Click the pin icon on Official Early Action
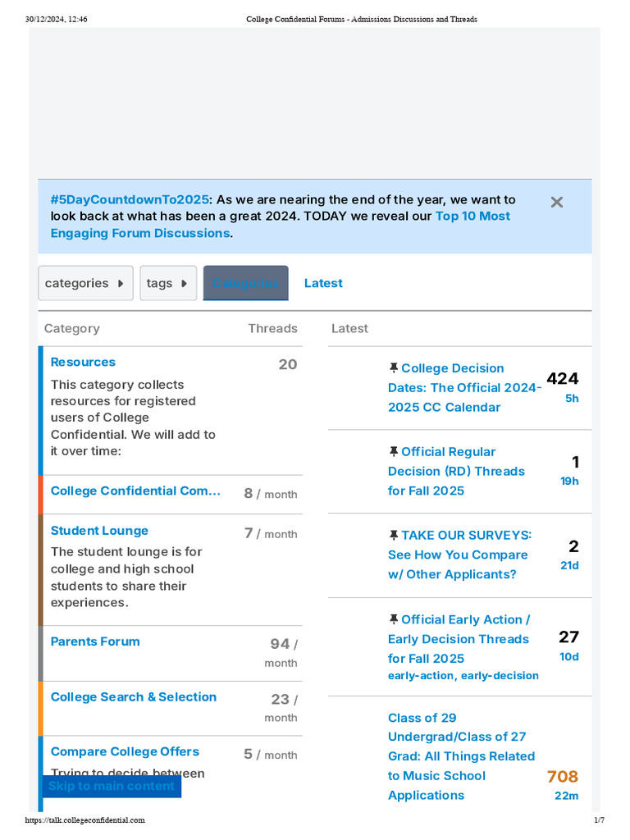This screenshot has height=840, width=630. coord(393,619)
